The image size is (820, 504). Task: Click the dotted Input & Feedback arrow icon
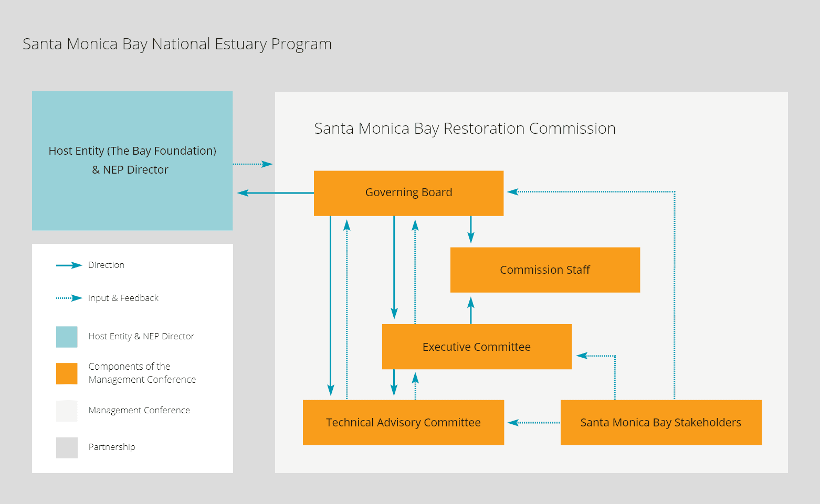(68, 298)
